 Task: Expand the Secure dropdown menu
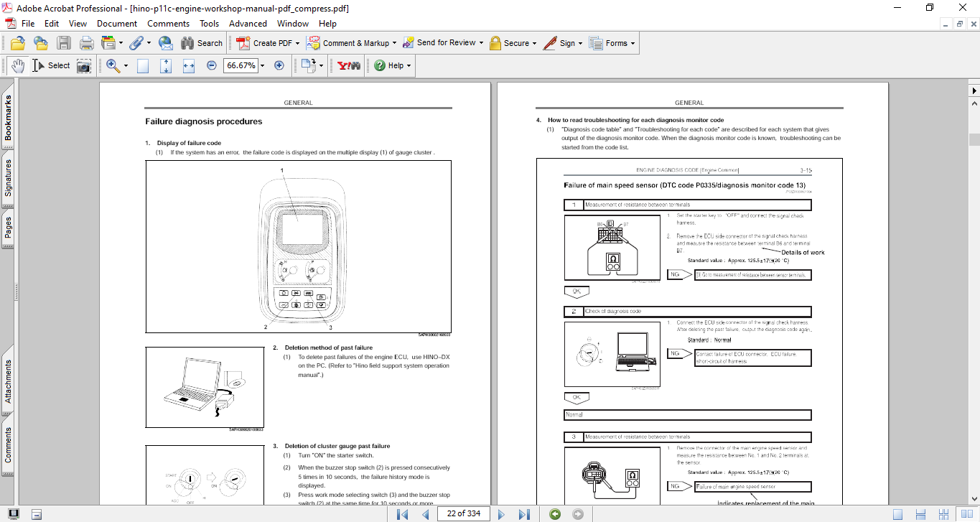[535, 43]
